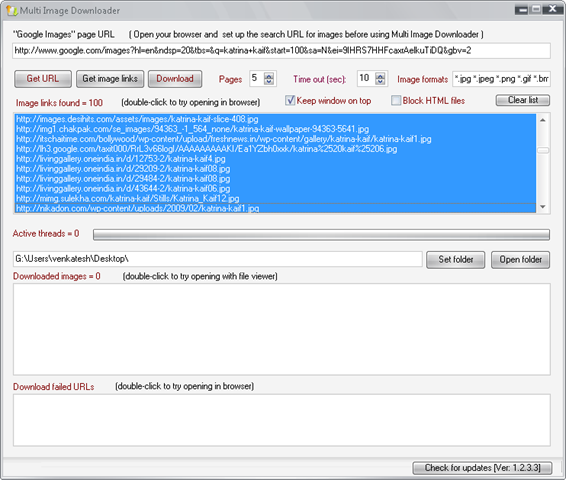Decrease the Pages value with down arrow

point(269,82)
